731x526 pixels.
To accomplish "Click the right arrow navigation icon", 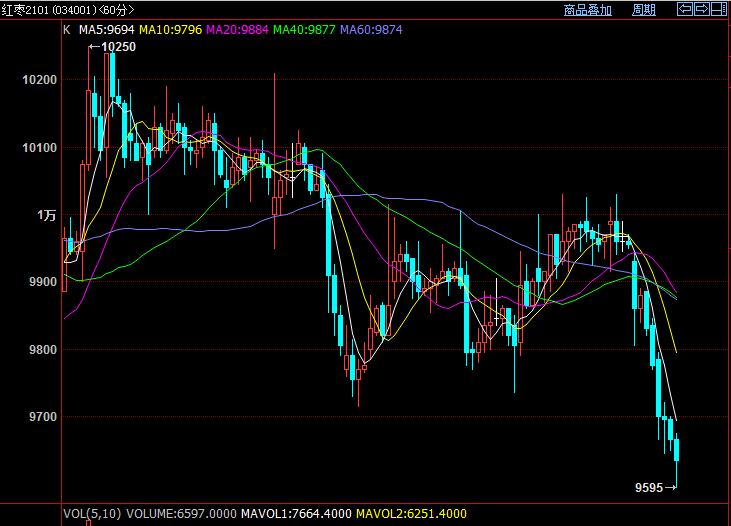I will coord(702,10).
